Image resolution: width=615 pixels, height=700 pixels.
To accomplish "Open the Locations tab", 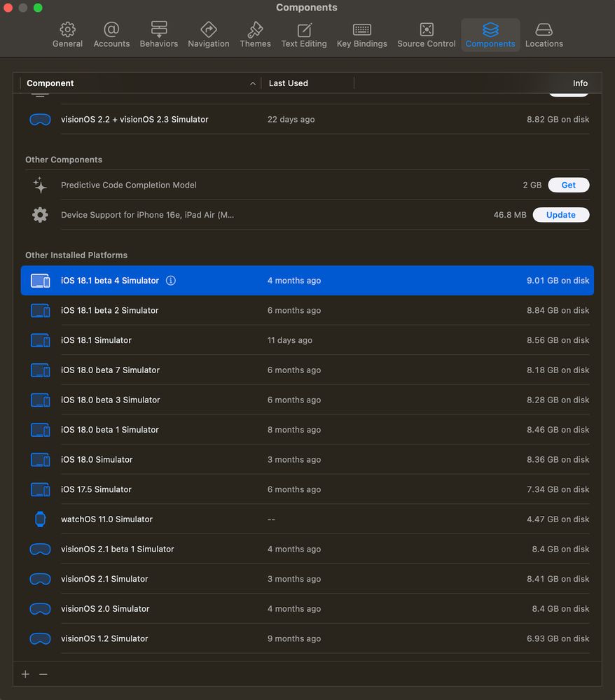I will (544, 35).
